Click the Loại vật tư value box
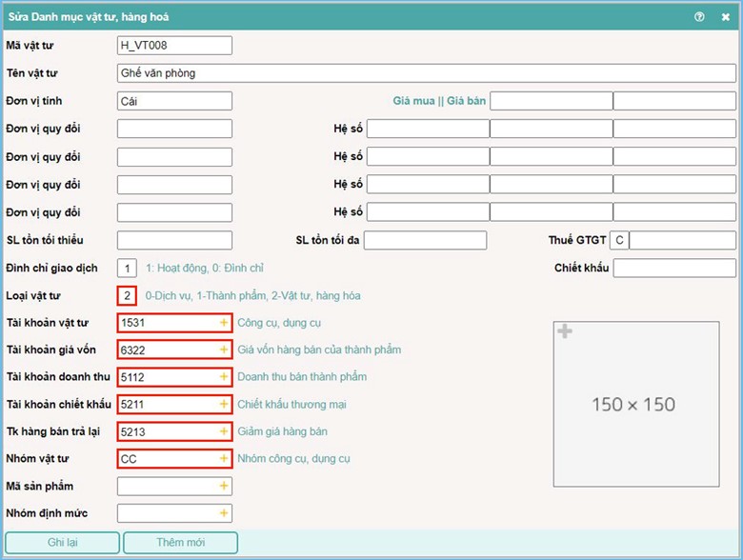The image size is (743, 560). (x=128, y=295)
